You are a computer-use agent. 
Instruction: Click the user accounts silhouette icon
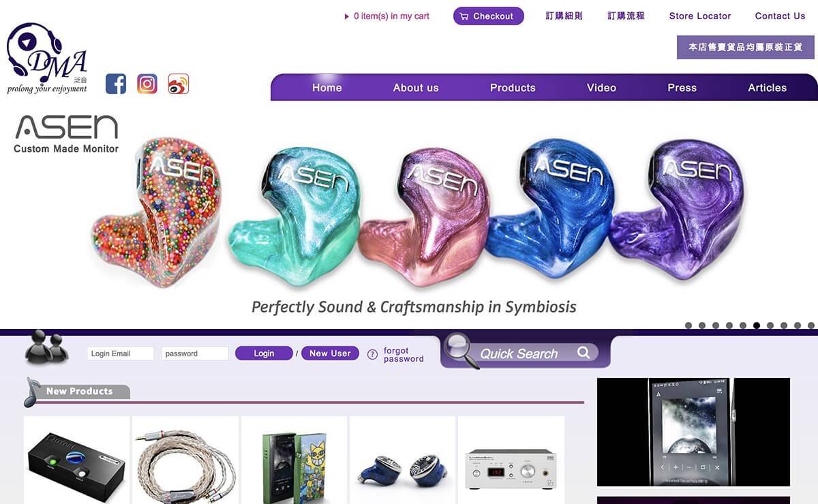click(x=46, y=347)
